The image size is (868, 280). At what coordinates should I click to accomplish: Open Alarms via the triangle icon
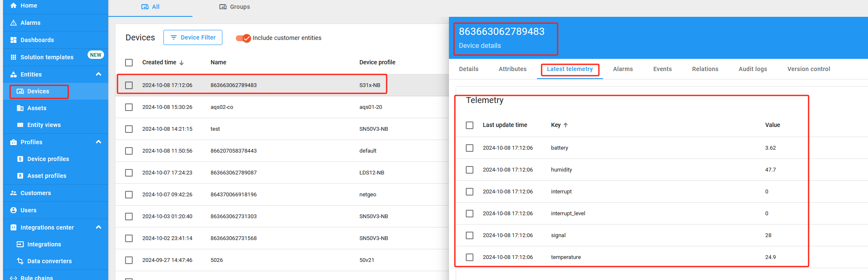(x=13, y=23)
